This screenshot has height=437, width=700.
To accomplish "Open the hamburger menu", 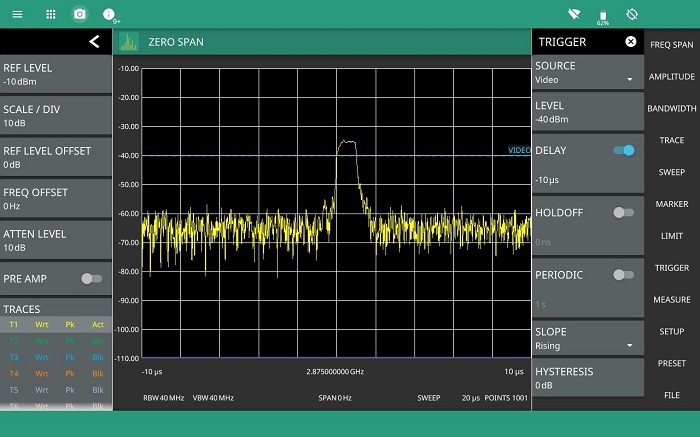I will (x=17, y=14).
